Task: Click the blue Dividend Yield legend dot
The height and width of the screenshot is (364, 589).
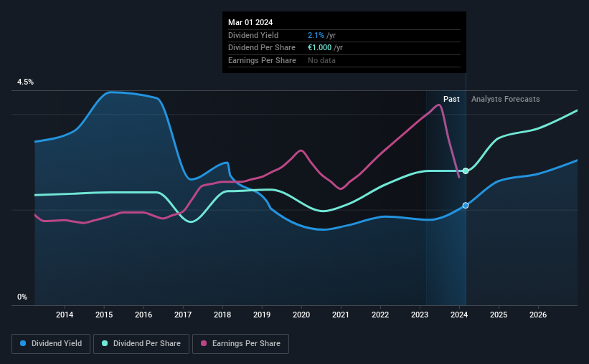Action: [x=23, y=343]
